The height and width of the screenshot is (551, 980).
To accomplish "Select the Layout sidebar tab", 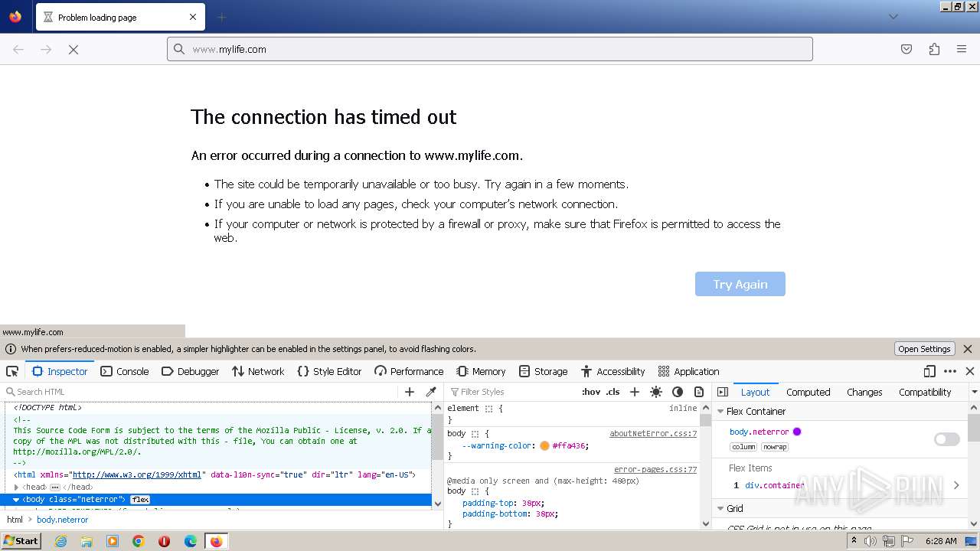I will click(x=755, y=392).
